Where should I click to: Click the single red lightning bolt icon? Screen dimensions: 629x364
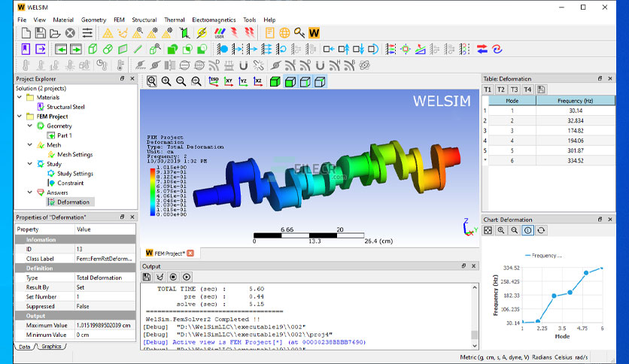(x=234, y=33)
